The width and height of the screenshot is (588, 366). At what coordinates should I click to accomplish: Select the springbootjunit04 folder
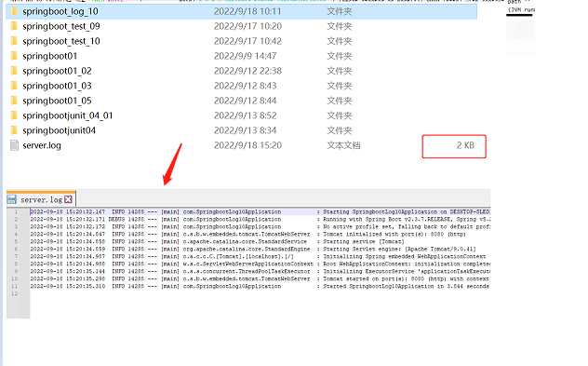59,130
